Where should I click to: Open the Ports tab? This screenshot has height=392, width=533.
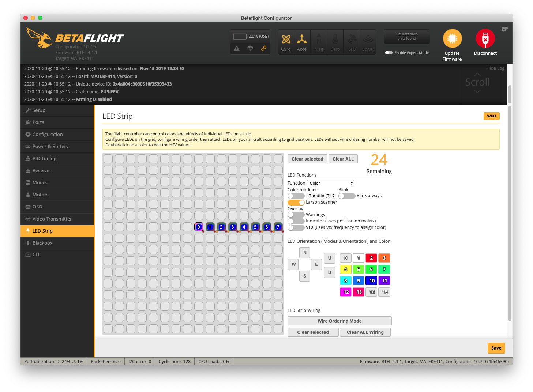tap(57, 122)
